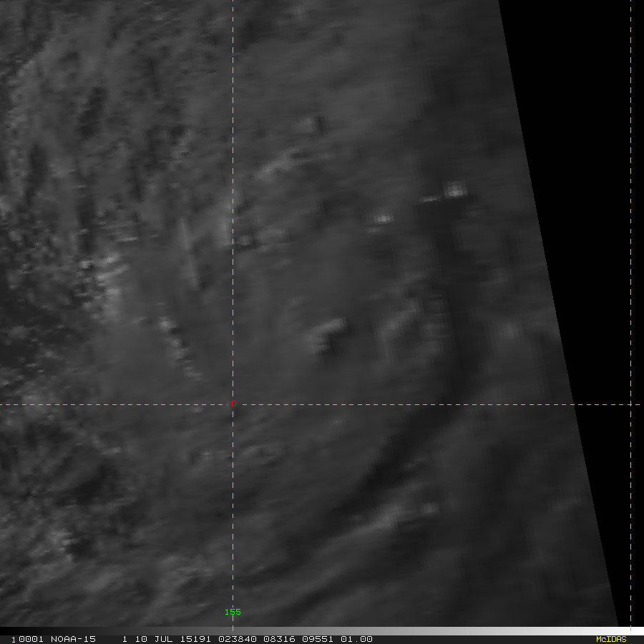Click the dashed latitude line left of label 10
644x644 pixels.
click(x=107, y=404)
